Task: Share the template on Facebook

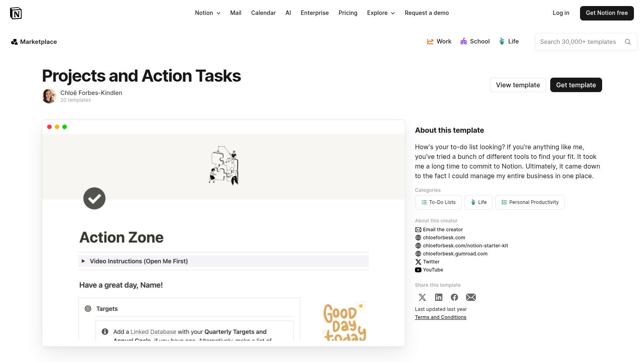Action: pyautogui.click(x=454, y=297)
